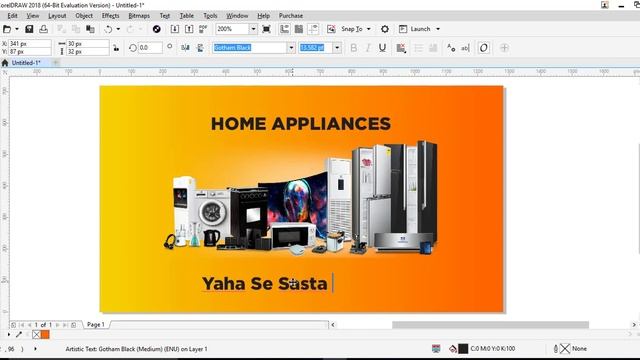Open the Window menu
The height and width of the screenshot is (360, 640).
click(237, 16)
